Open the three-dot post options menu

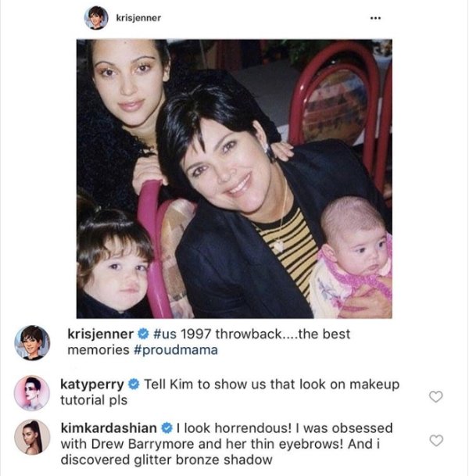pos(378,18)
